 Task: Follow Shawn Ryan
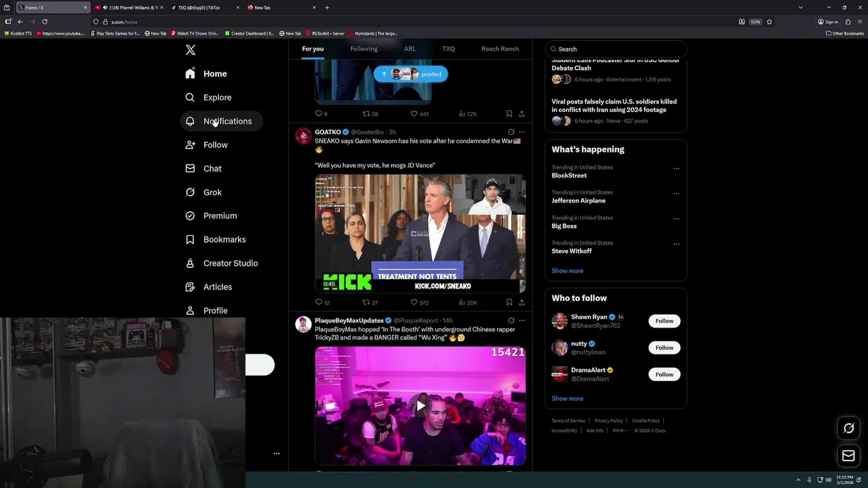pos(665,321)
